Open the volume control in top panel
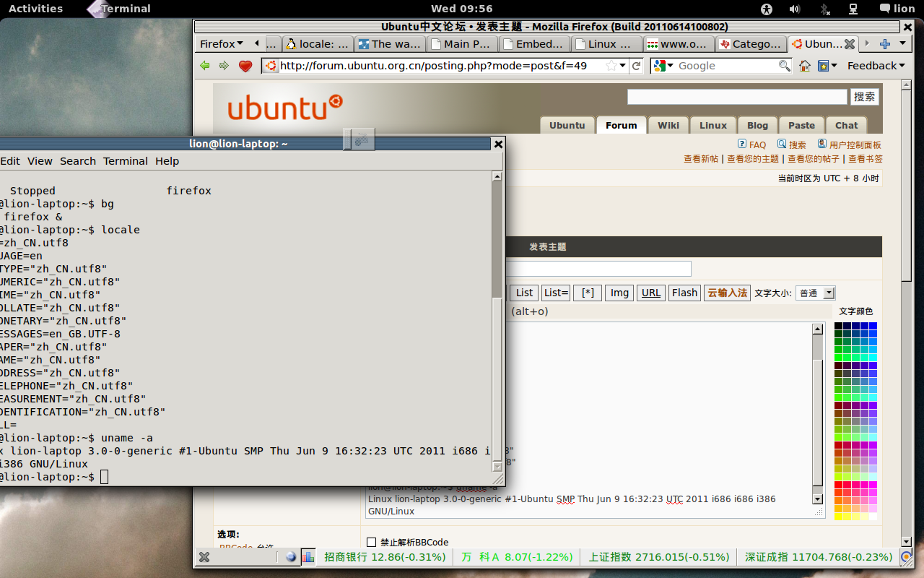The width and height of the screenshot is (924, 578). [x=795, y=9]
